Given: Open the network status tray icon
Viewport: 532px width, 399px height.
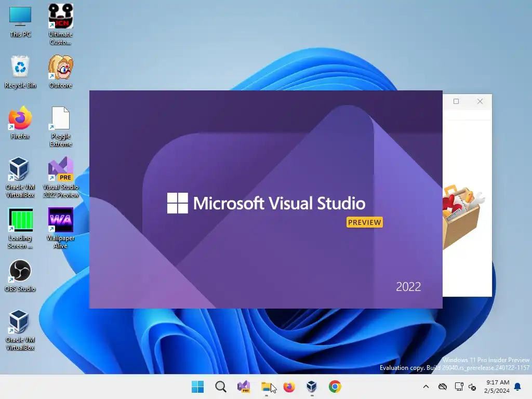Looking at the screenshot, I should coord(459,387).
